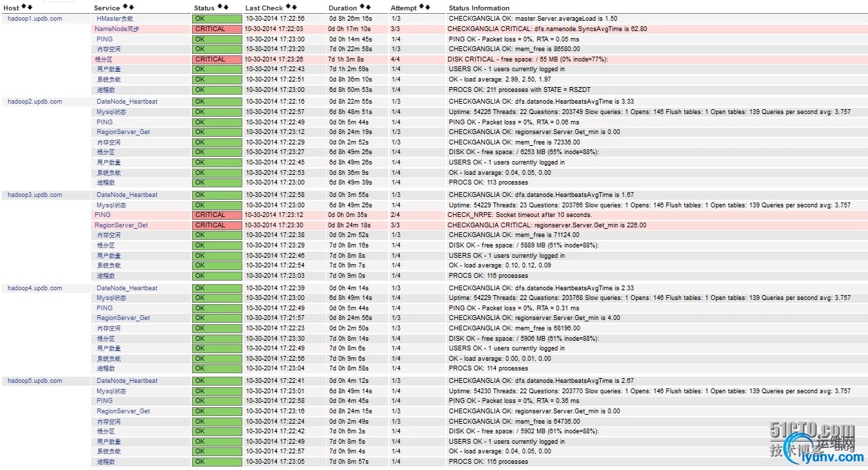Open the critical PING service under hadoop3
Image resolution: width=868 pixels, height=470 pixels.
102,215
